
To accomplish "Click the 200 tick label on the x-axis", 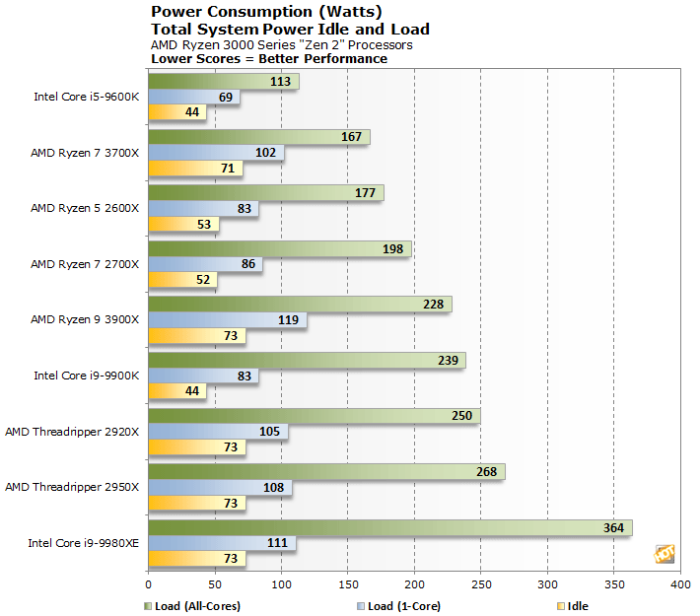I will coord(414,584).
